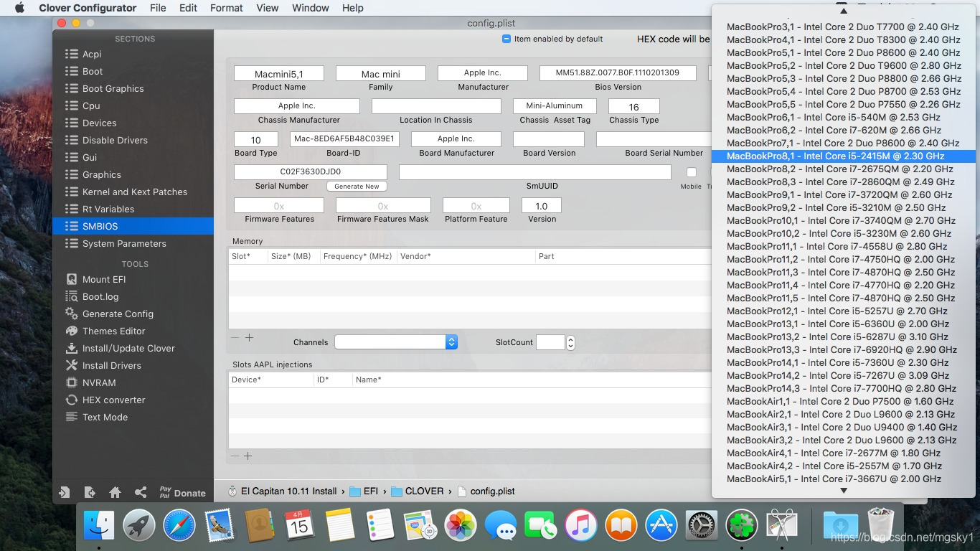980x551 pixels.
Task: Select MacBookAir5,1 i7-3667U entry
Action: pos(844,479)
